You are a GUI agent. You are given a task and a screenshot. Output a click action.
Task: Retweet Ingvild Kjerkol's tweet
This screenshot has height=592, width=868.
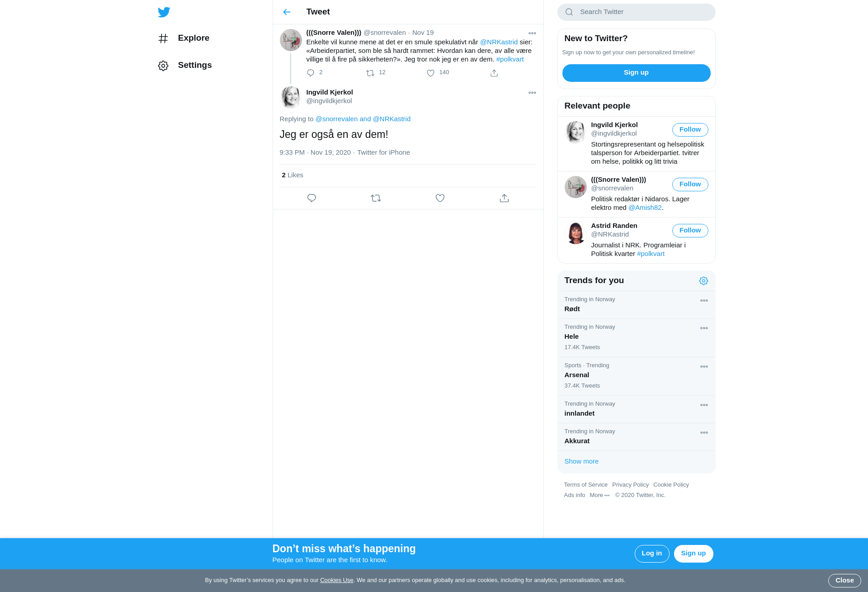(376, 198)
